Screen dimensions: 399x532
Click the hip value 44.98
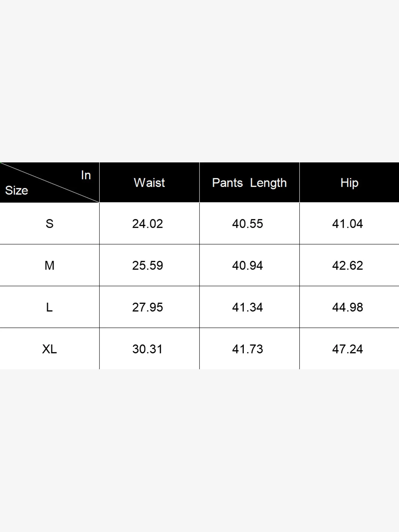(347, 307)
